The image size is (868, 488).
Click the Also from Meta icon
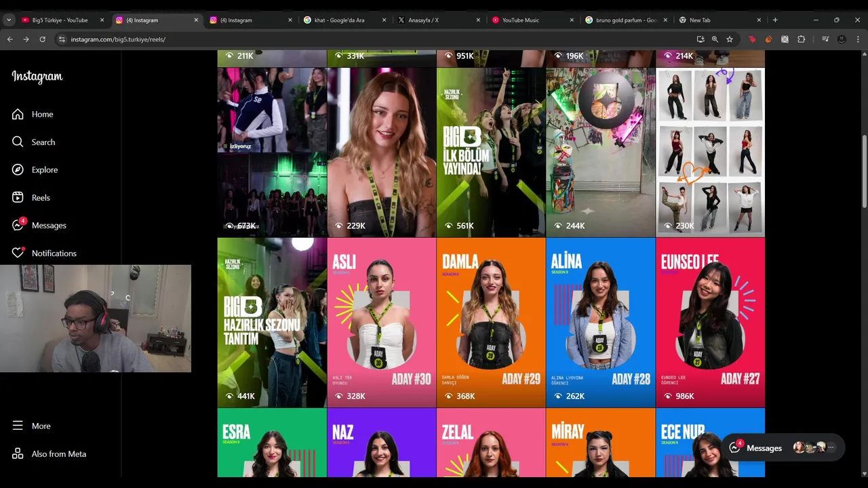(x=18, y=453)
